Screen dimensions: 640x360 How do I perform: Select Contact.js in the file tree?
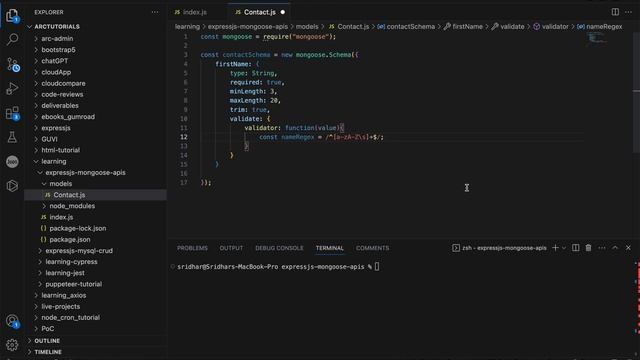click(96, 195)
